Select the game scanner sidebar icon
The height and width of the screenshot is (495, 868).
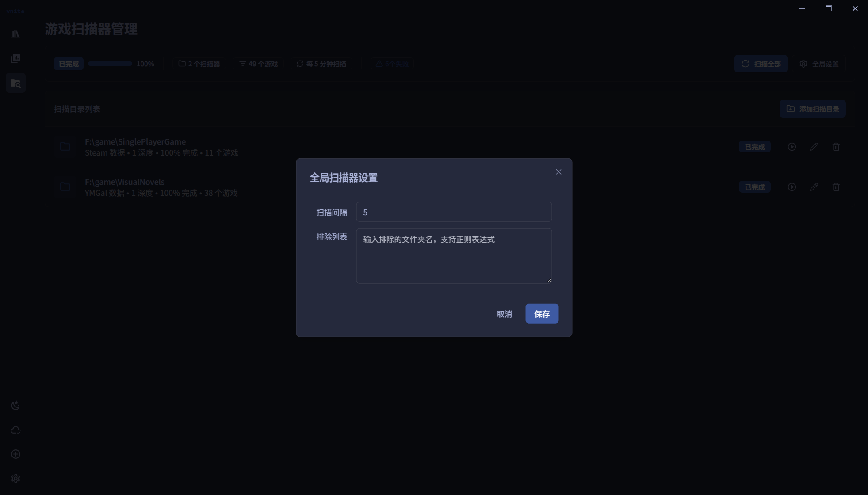click(x=15, y=83)
